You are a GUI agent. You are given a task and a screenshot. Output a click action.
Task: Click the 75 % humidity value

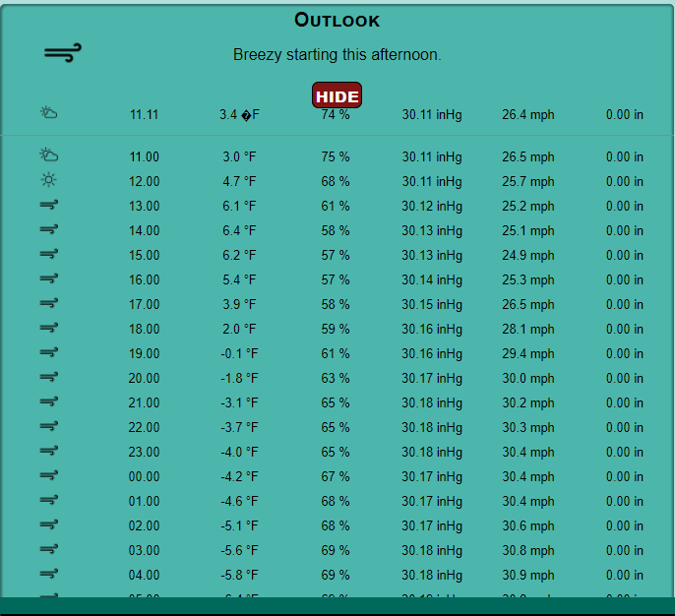click(336, 156)
